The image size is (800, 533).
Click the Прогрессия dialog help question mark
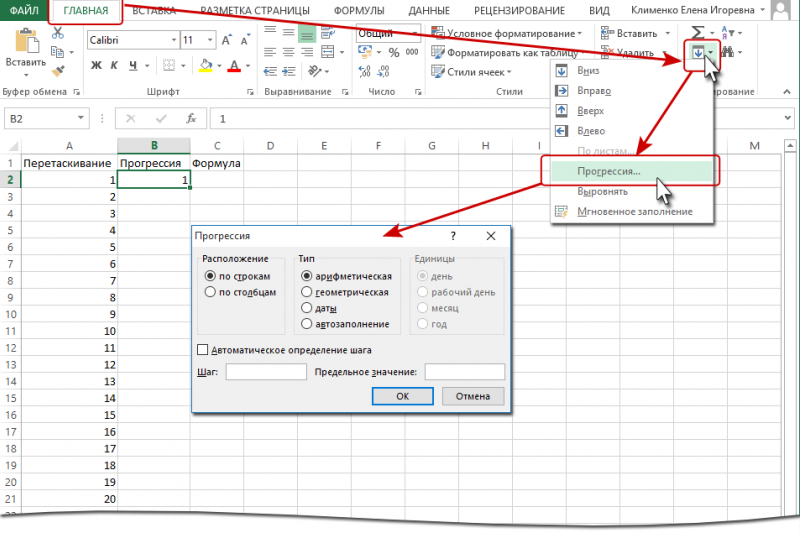click(453, 236)
